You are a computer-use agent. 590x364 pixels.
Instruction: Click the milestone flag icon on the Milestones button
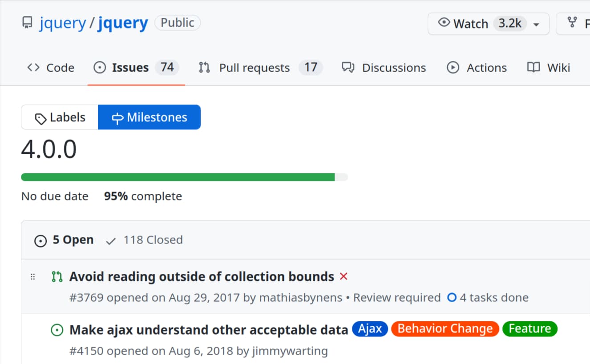(x=118, y=117)
